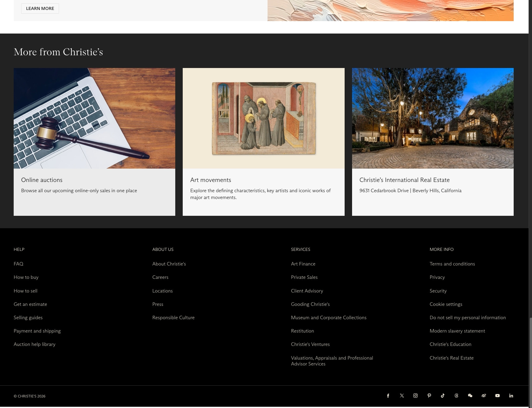The width and height of the screenshot is (532, 408).
Task: Open Christie's Ventures link
Action: 310,344
